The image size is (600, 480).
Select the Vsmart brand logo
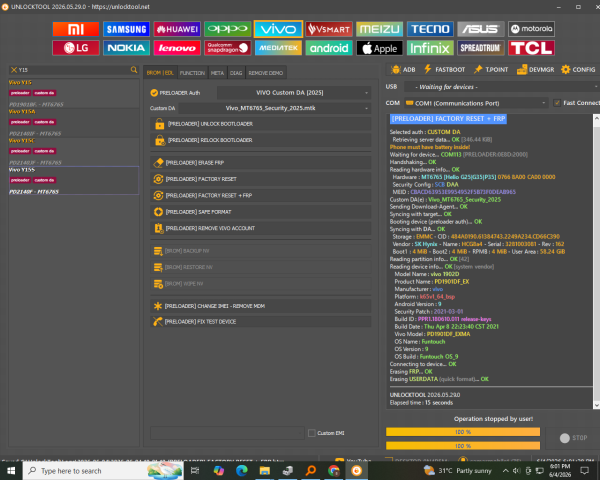click(x=329, y=29)
